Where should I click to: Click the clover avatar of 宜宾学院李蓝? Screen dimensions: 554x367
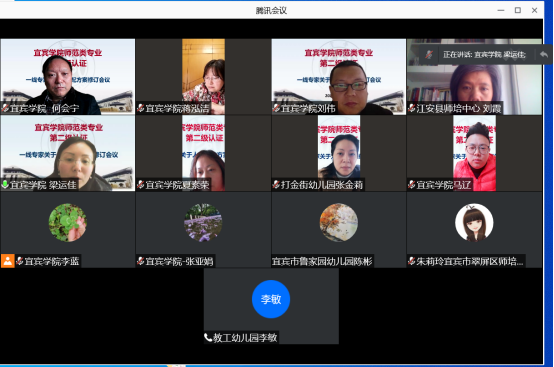click(x=67, y=223)
